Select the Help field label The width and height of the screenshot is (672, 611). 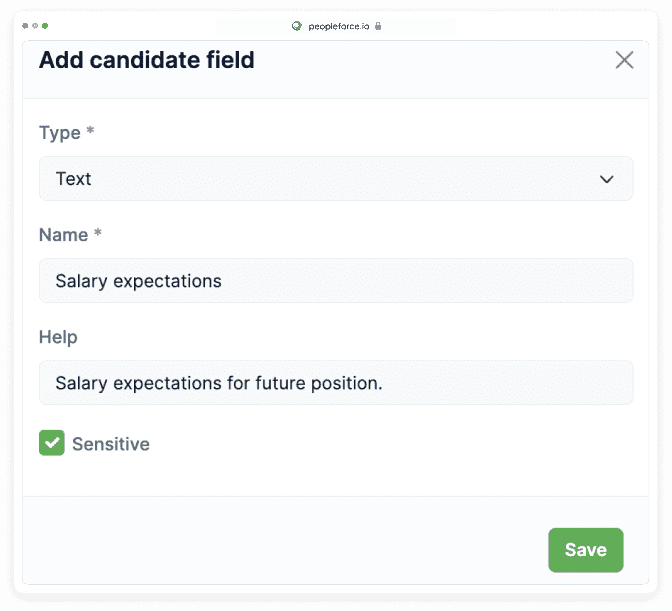tap(58, 337)
